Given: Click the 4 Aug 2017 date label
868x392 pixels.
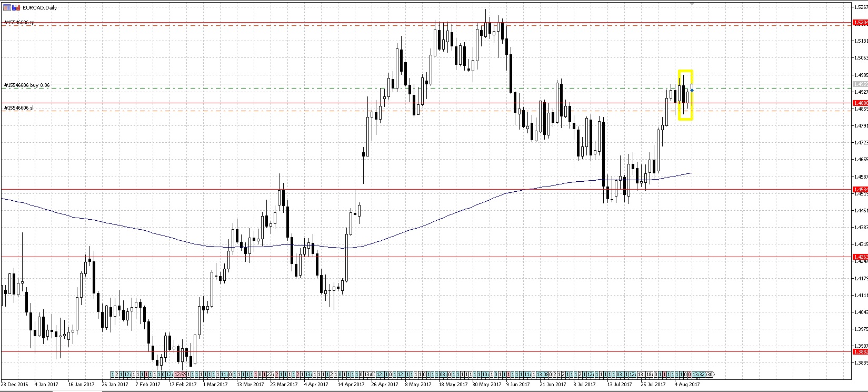Looking at the screenshot, I should (x=687, y=384).
